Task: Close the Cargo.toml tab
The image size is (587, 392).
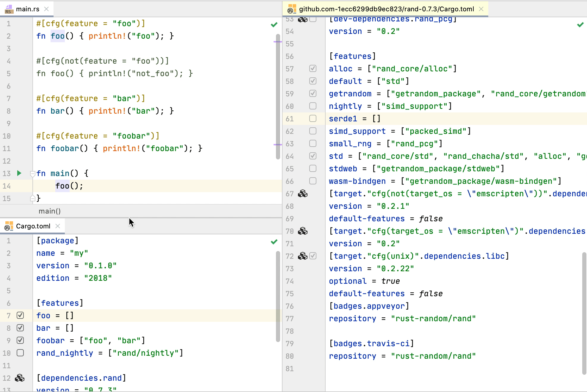Action: coord(58,226)
